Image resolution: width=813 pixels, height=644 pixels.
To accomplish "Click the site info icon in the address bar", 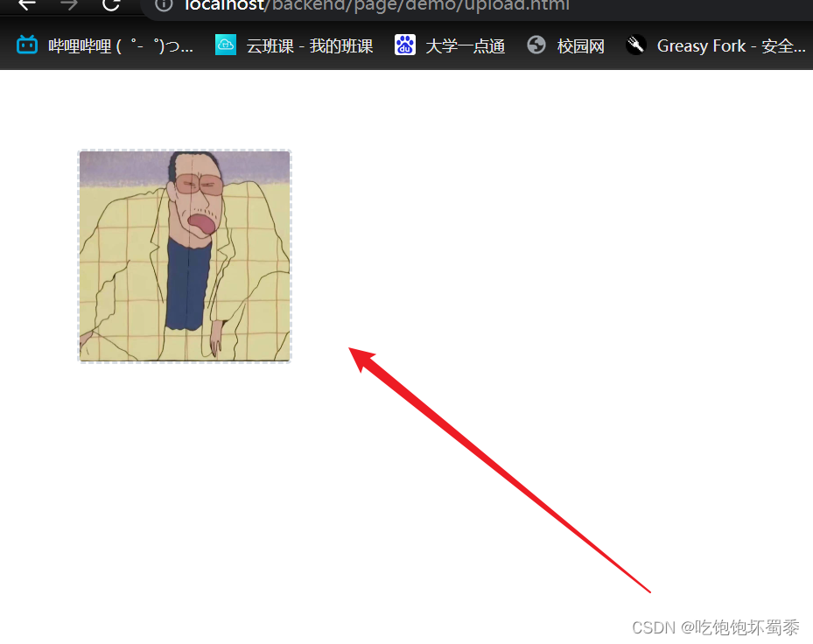I will tap(164, 5).
